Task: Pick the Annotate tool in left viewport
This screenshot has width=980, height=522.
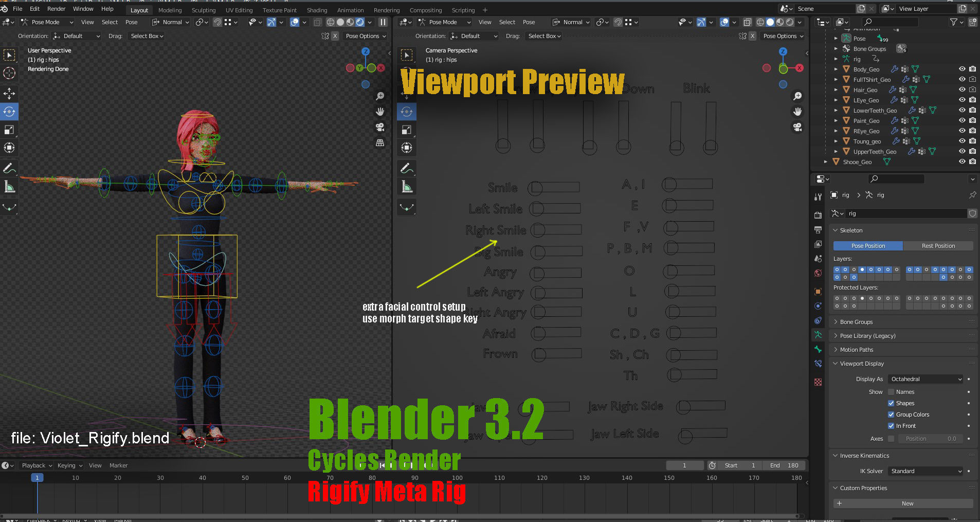Action: pyautogui.click(x=9, y=168)
